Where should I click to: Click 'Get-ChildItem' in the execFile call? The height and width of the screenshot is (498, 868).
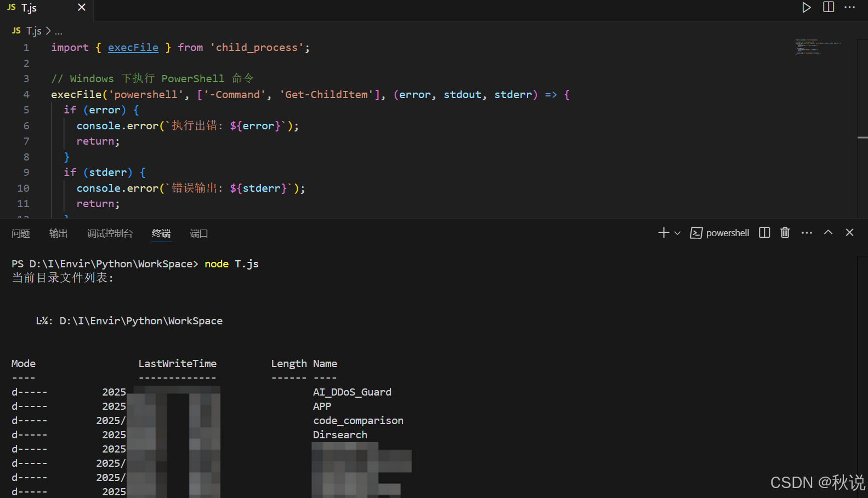click(x=326, y=95)
